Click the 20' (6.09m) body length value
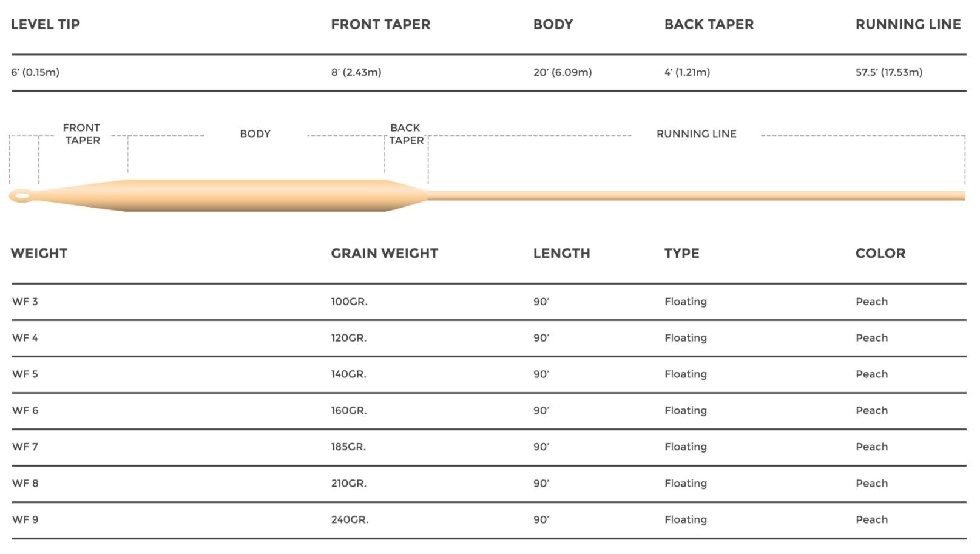 tap(563, 72)
